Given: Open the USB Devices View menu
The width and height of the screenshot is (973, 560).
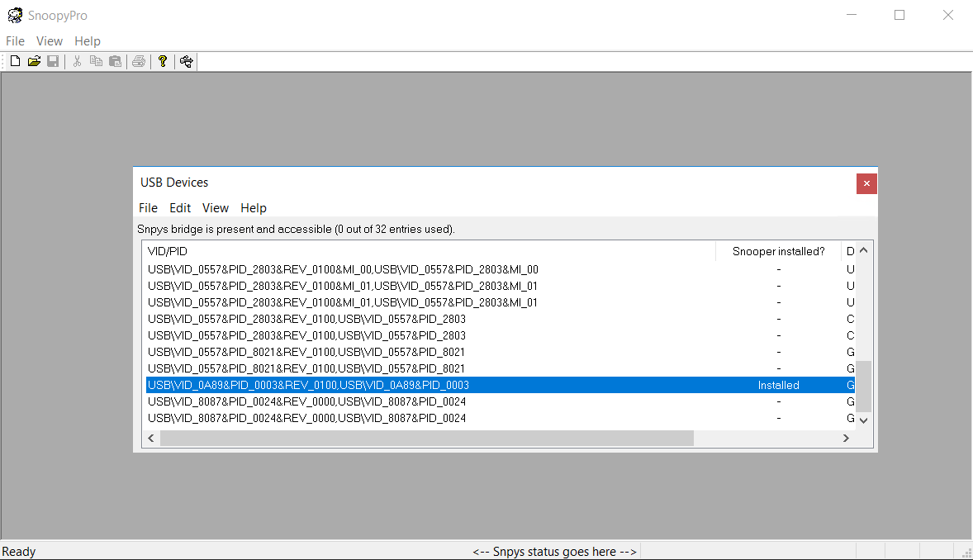Looking at the screenshot, I should tap(216, 208).
